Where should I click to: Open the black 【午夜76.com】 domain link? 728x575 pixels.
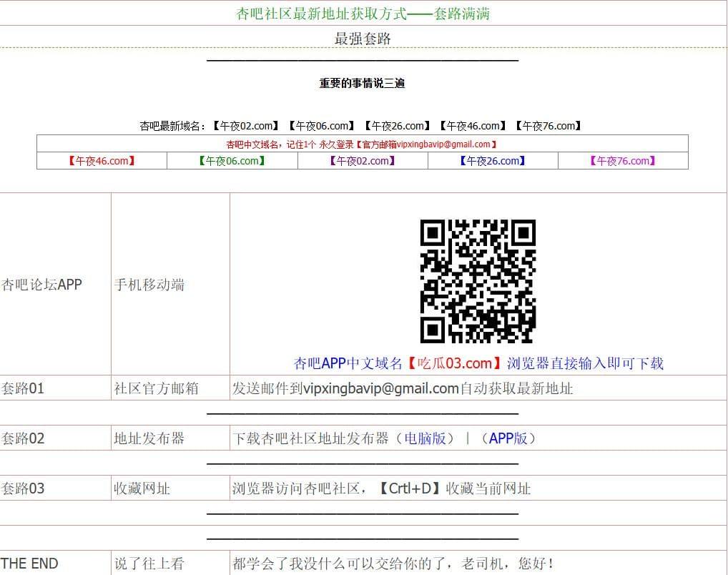tap(549, 126)
